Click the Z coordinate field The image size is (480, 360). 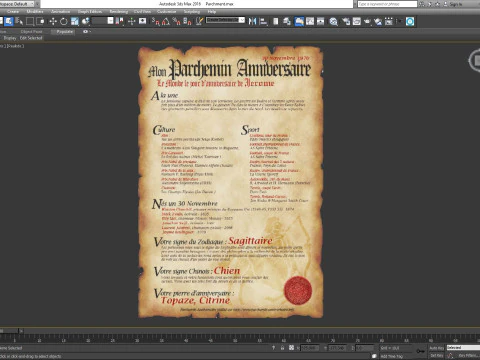365,348
